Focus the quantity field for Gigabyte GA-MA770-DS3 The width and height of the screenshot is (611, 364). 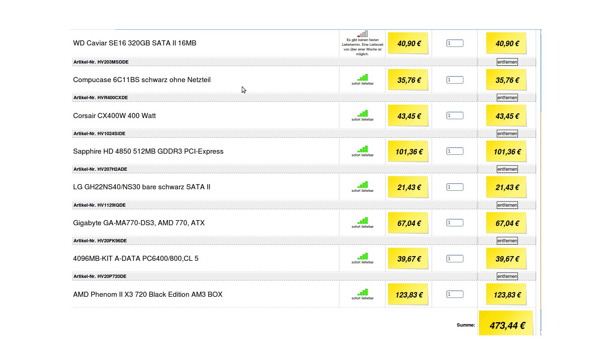pos(455,223)
